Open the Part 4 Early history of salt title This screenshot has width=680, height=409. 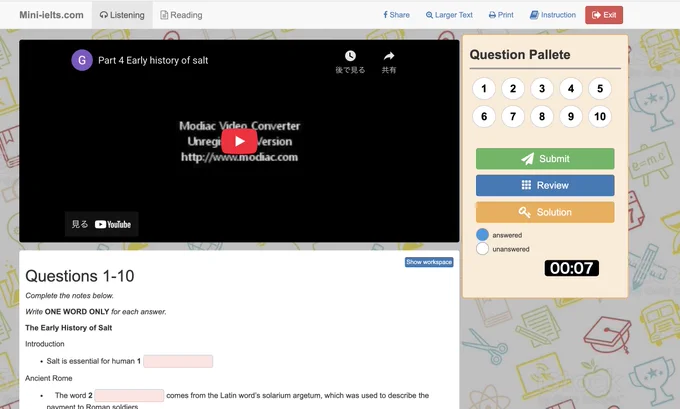(x=153, y=60)
